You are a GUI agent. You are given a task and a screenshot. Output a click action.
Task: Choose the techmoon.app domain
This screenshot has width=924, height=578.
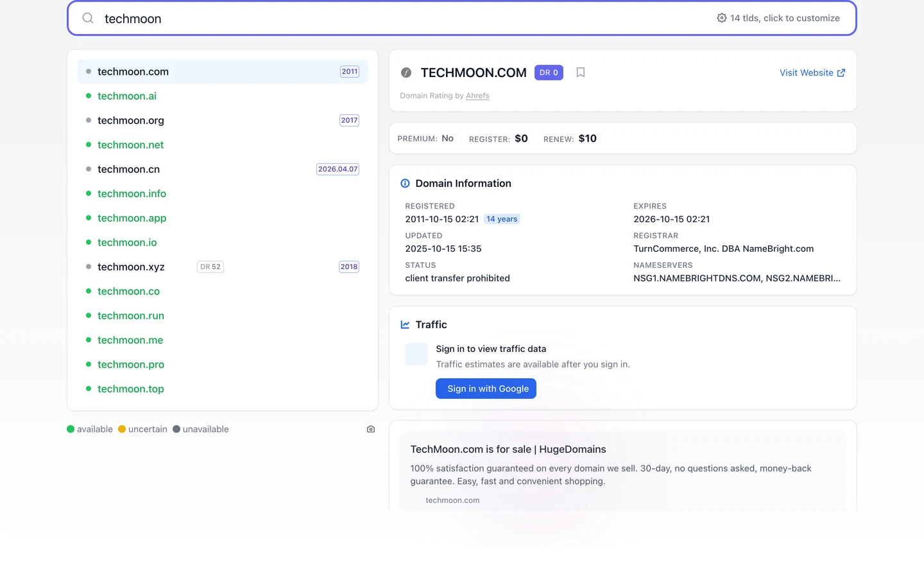[223, 218]
